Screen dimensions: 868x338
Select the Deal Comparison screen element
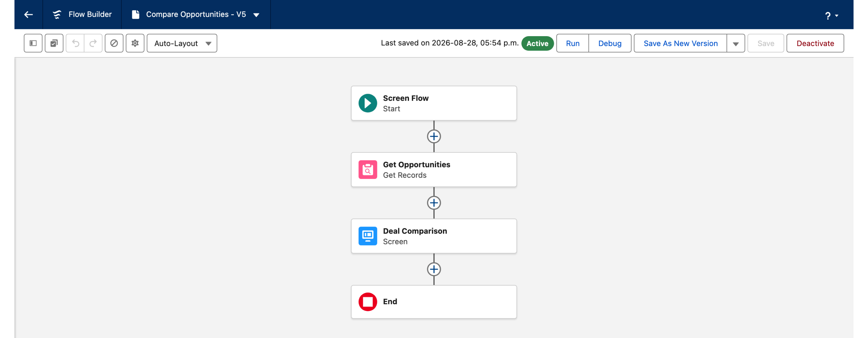tap(434, 236)
